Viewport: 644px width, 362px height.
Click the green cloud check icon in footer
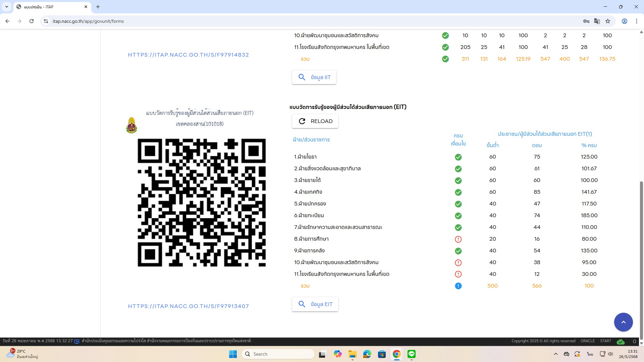click(x=621, y=342)
